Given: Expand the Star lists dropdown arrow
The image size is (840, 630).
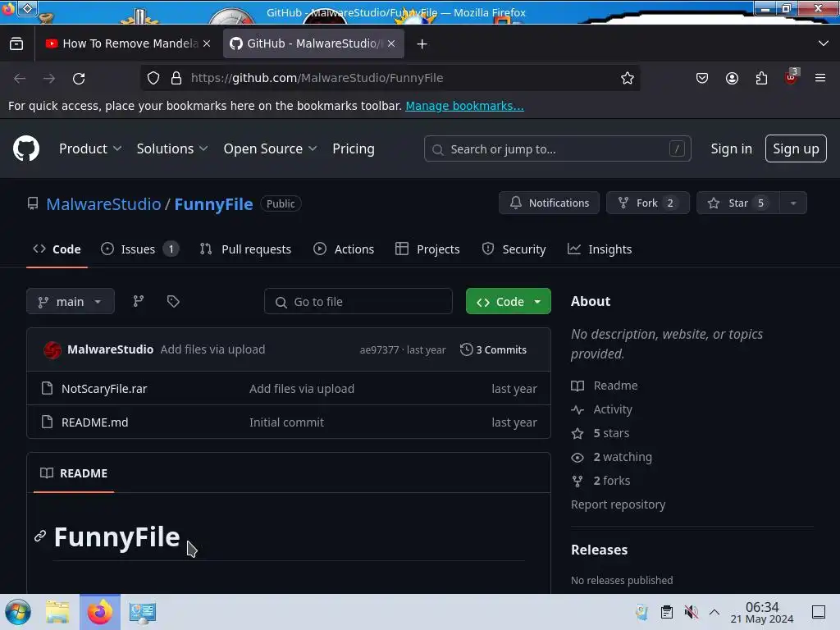Looking at the screenshot, I should click(x=793, y=203).
